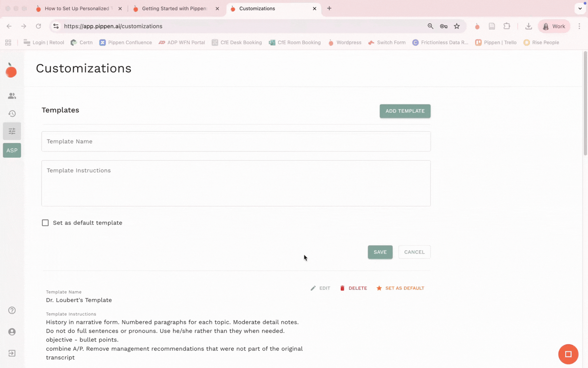
Task: Open the Work profile menu
Action: [554, 26]
